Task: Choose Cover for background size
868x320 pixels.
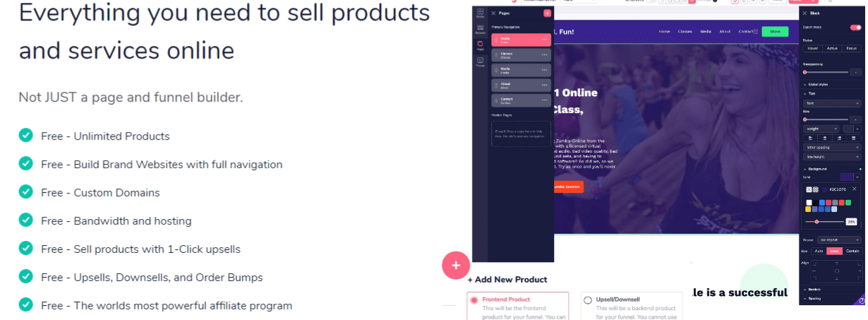Action: pos(835,251)
